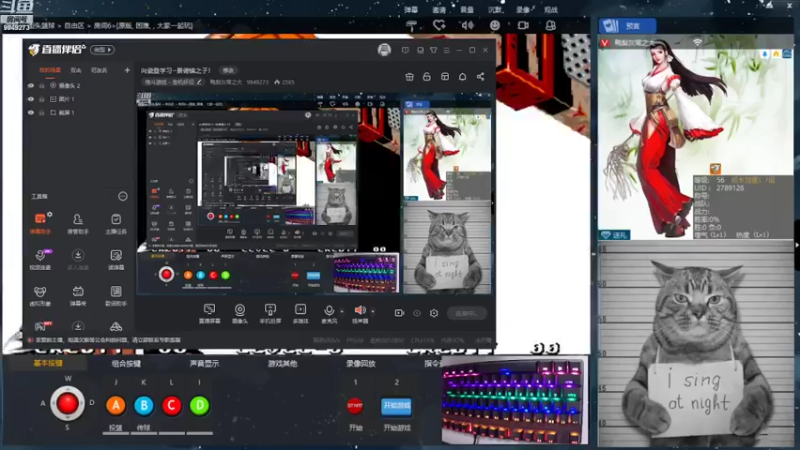Switch to the 录像回放 tab

[x=360, y=363]
